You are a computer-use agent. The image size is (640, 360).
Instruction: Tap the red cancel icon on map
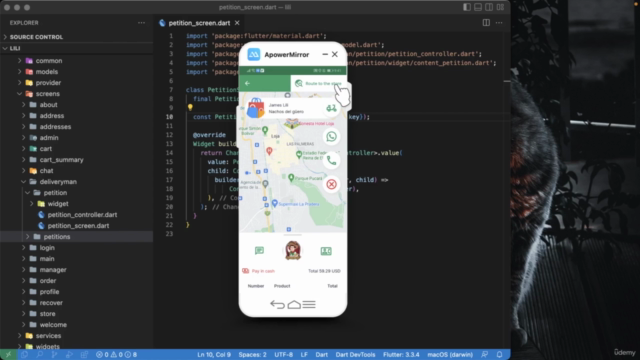pyautogui.click(x=331, y=184)
